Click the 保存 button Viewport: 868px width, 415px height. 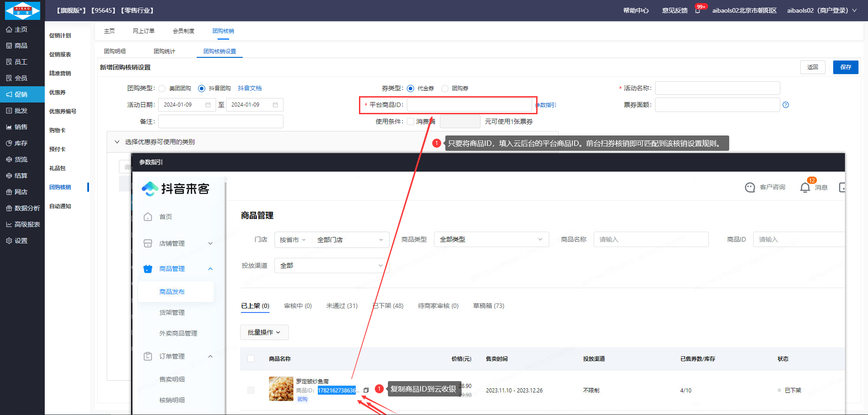coord(846,67)
